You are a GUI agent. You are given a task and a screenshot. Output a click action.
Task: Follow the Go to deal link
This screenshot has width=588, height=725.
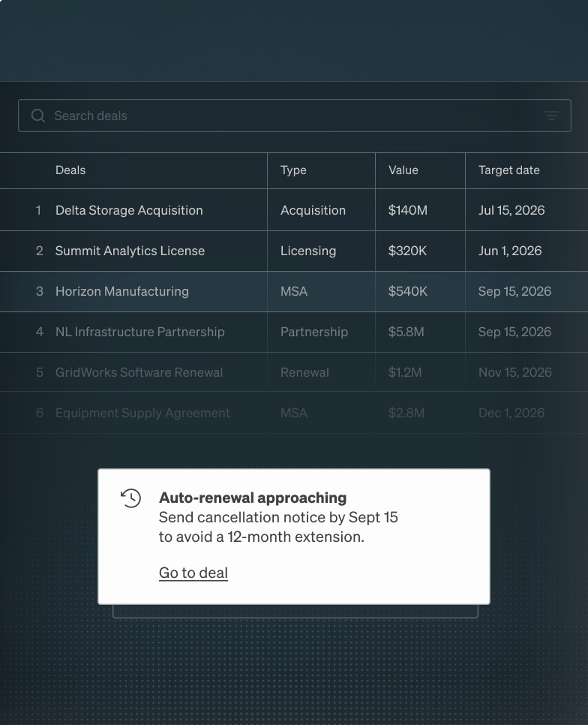coord(193,573)
